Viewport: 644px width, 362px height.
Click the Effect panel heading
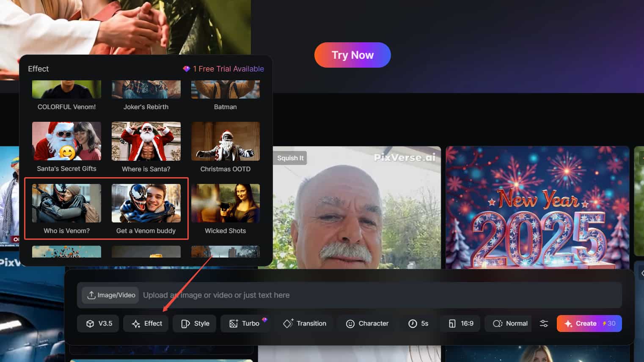[x=38, y=69]
